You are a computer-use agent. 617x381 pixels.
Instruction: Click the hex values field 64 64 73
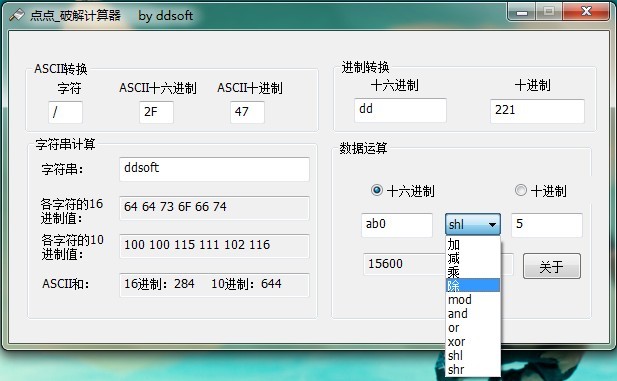pyautogui.click(x=214, y=207)
